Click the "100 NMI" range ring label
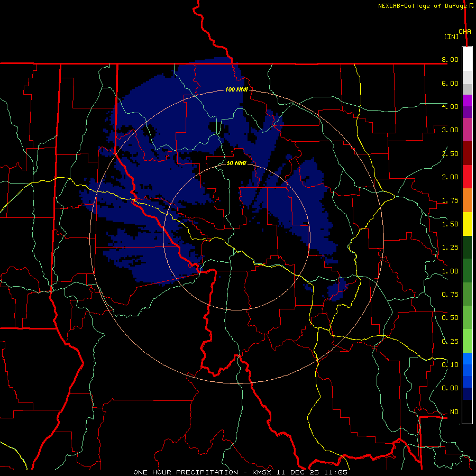476x476 pixels. point(236,89)
